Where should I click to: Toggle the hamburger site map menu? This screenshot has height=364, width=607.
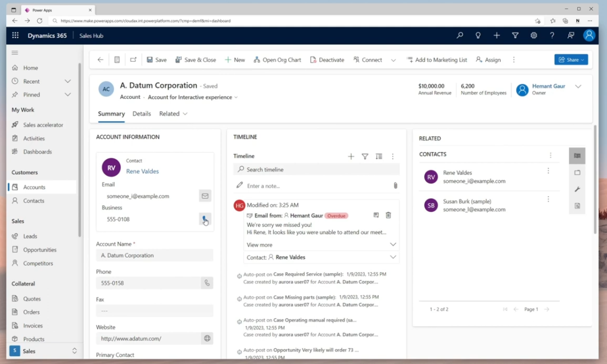15,53
